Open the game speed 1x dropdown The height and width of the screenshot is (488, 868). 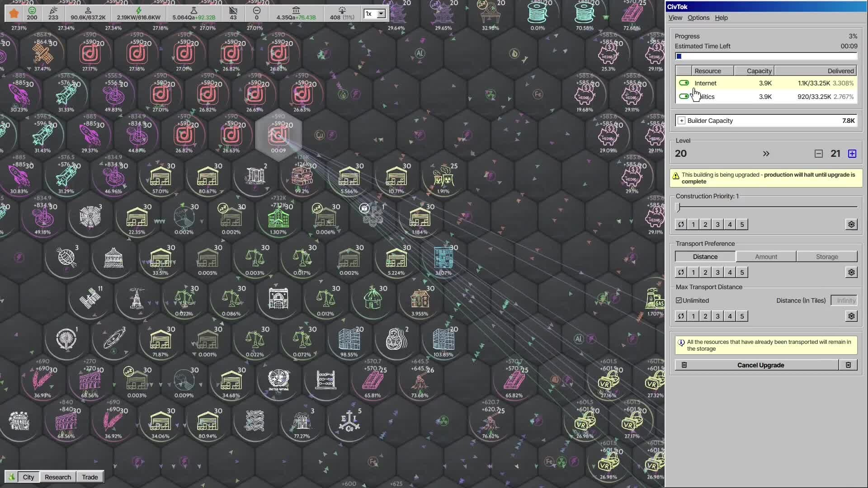point(381,14)
